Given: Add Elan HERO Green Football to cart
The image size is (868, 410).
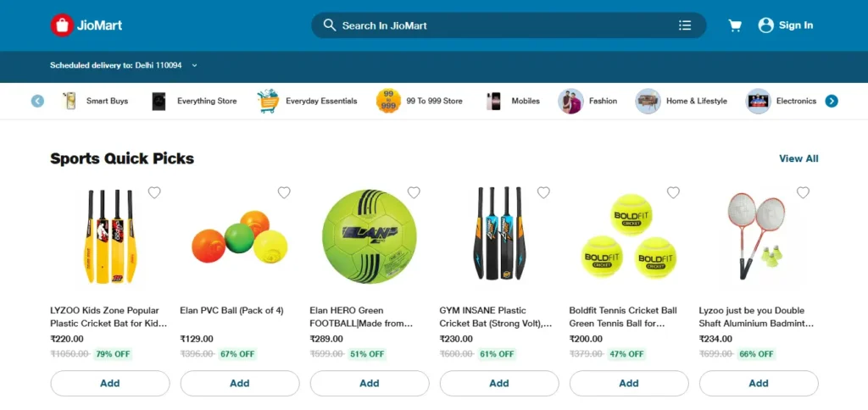Looking at the screenshot, I should tap(370, 383).
